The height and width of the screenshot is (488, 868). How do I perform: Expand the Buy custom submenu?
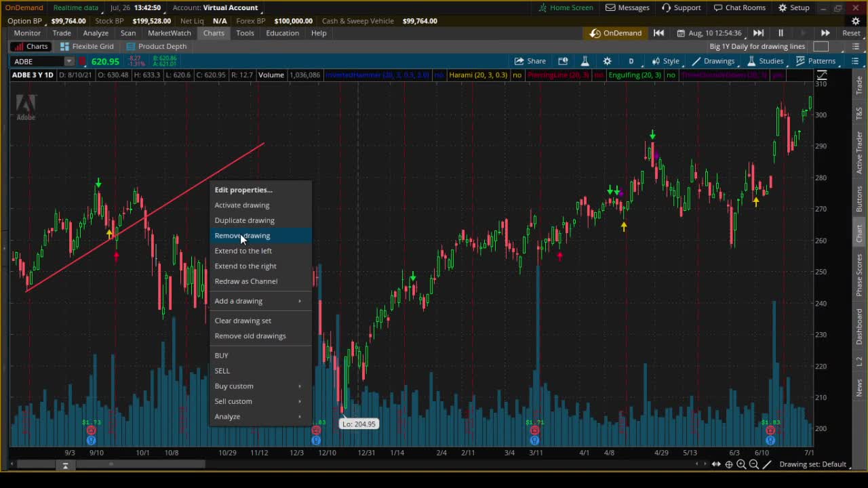click(260, 386)
